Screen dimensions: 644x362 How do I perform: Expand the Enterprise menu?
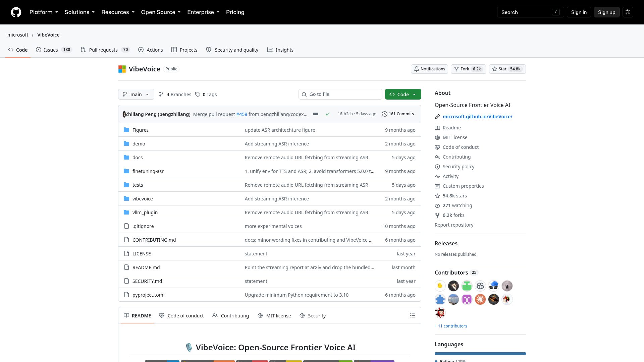[203, 12]
